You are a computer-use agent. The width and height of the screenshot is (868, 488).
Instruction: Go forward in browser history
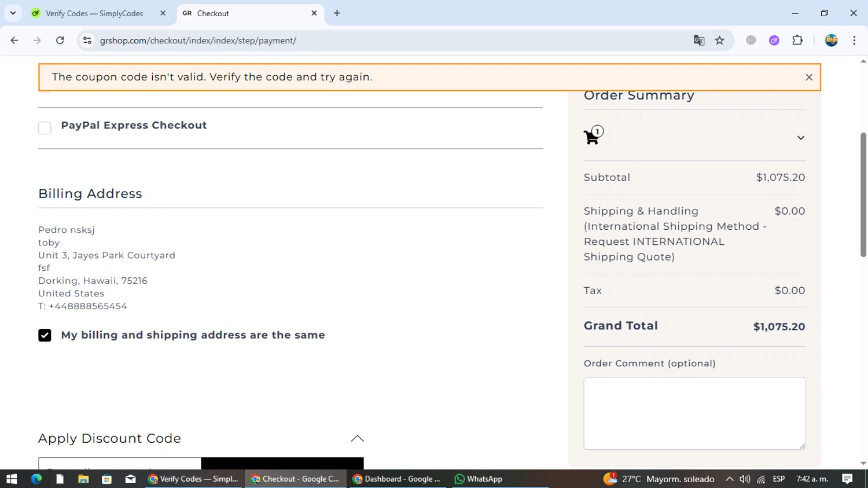click(x=37, y=41)
